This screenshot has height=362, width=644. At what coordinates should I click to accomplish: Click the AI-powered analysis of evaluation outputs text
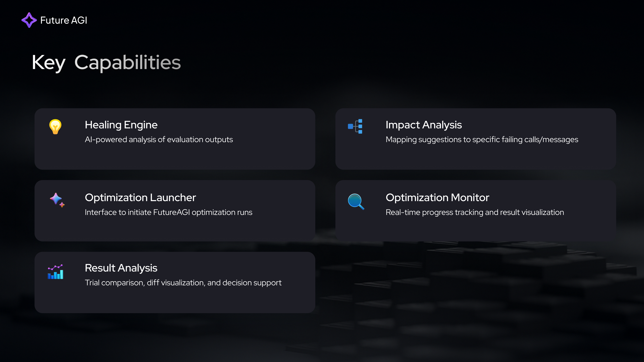coord(159,140)
